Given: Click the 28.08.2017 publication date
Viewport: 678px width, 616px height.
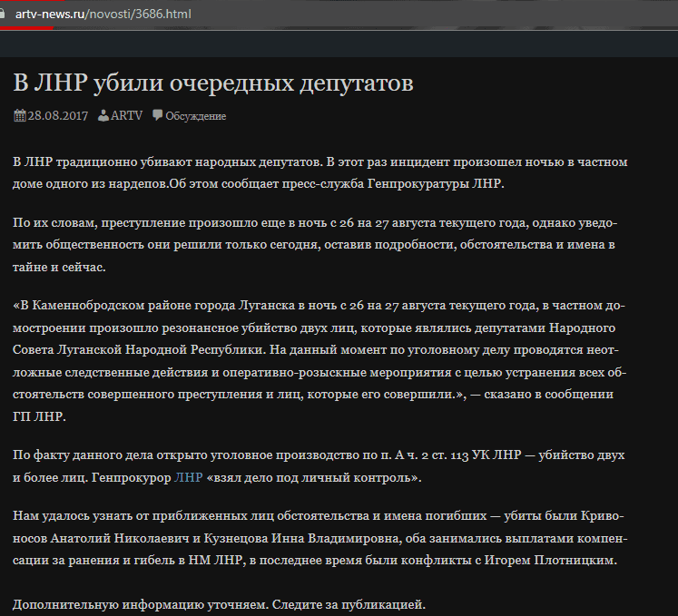Looking at the screenshot, I should [x=58, y=116].
